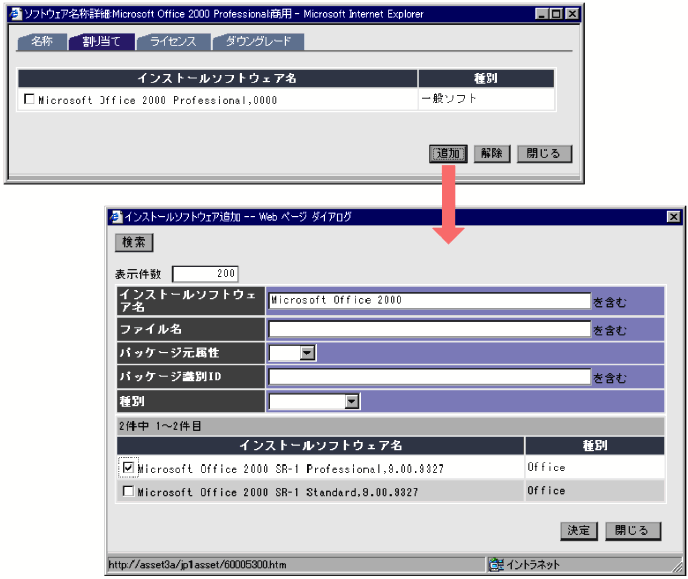Image resolution: width=688 pixels, height=579 pixels.
Task: Switch to the 名称 tab
Action: point(42,42)
